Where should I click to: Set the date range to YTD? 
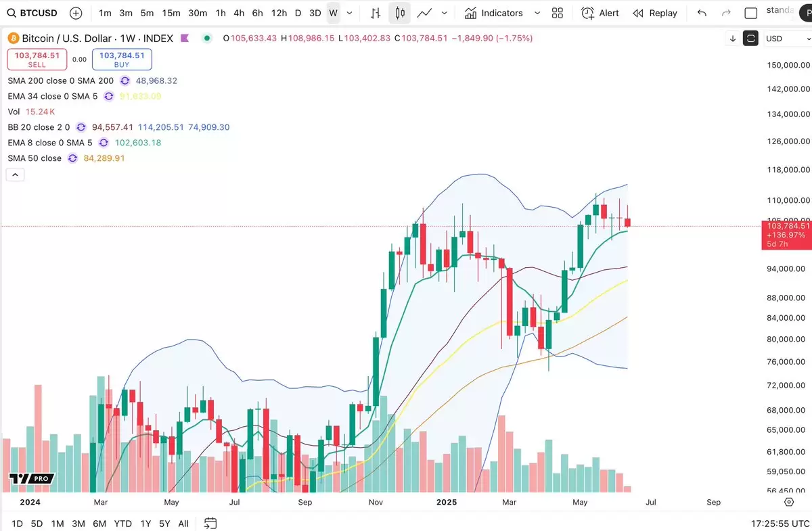(123, 524)
